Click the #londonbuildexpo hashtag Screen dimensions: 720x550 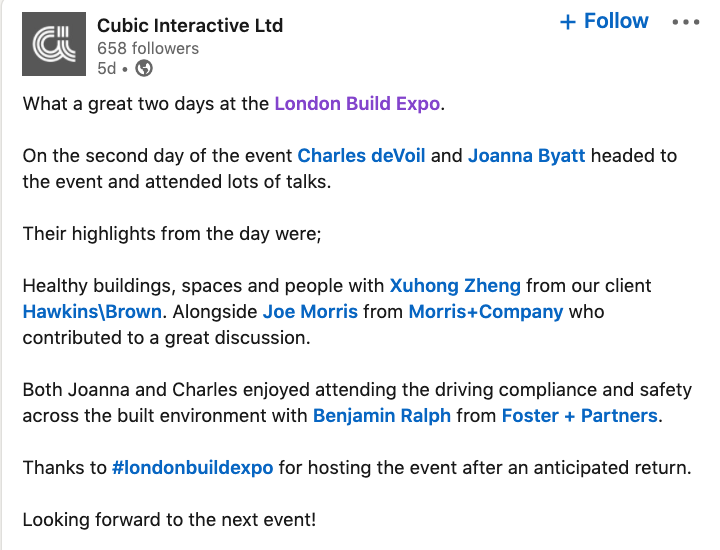(x=193, y=468)
